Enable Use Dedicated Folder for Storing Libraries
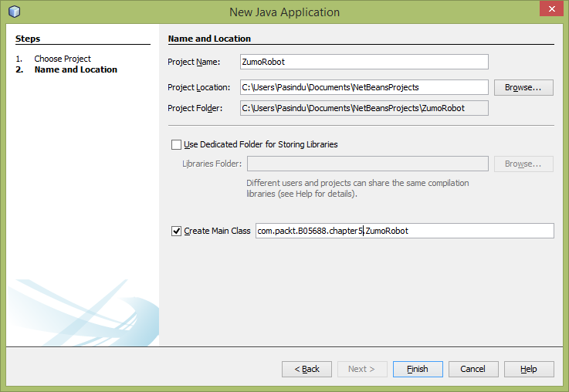The height and width of the screenshot is (392, 569). (x=176, y=145)
